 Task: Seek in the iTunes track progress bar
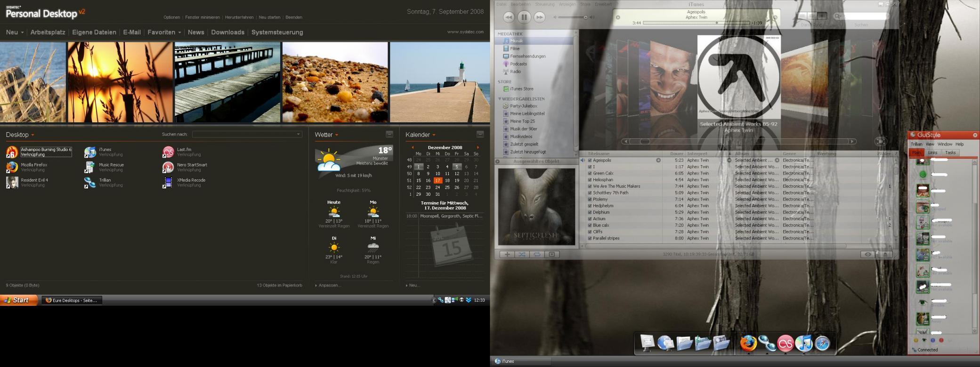[696, 23]
